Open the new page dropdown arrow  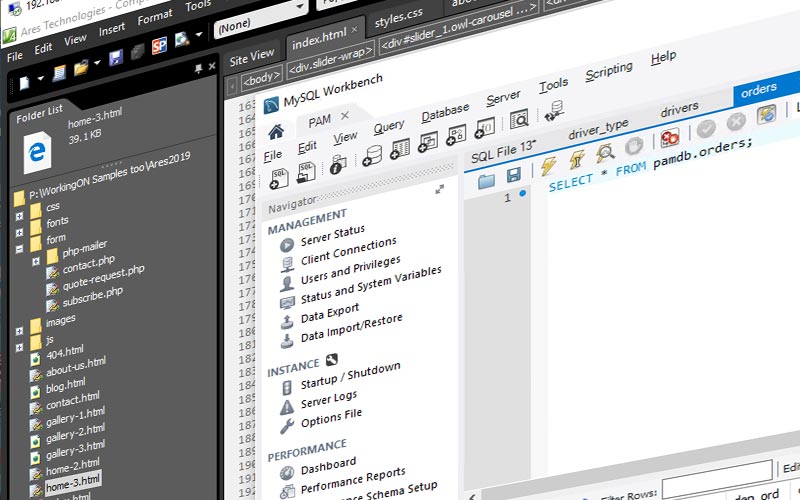[40, 79]
